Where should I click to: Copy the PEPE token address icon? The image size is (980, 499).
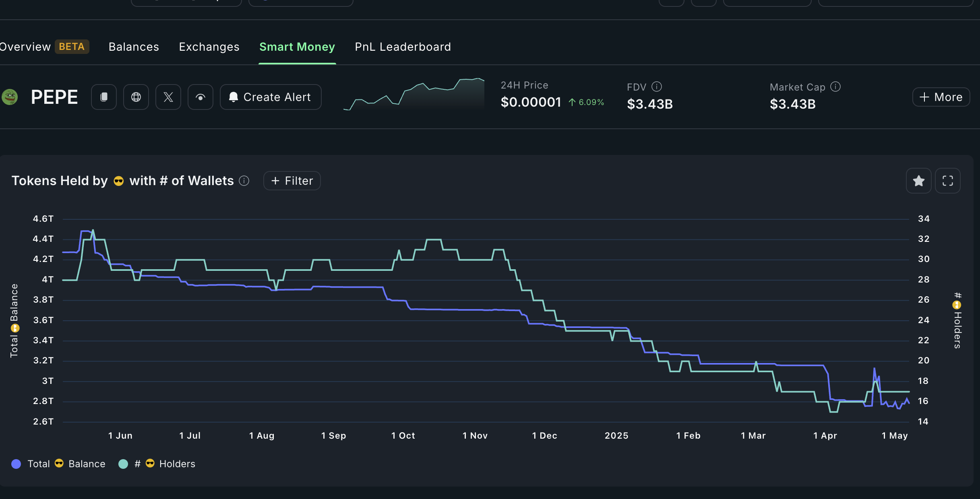pos(104,97)
